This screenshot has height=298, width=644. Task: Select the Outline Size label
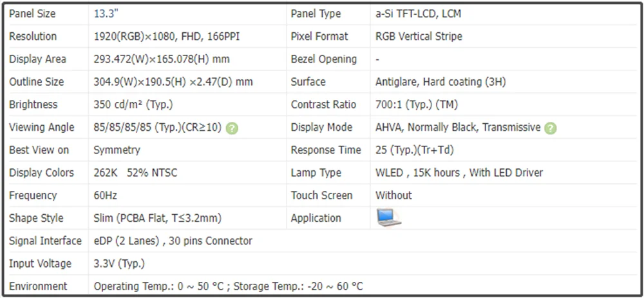click(x=37, y=82)
